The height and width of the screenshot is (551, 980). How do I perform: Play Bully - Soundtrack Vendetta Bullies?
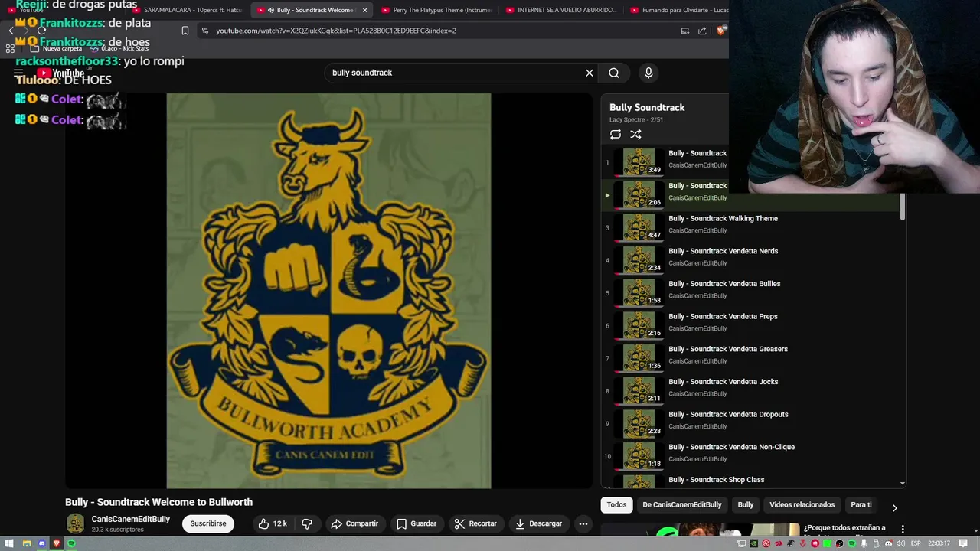(724, 284)
